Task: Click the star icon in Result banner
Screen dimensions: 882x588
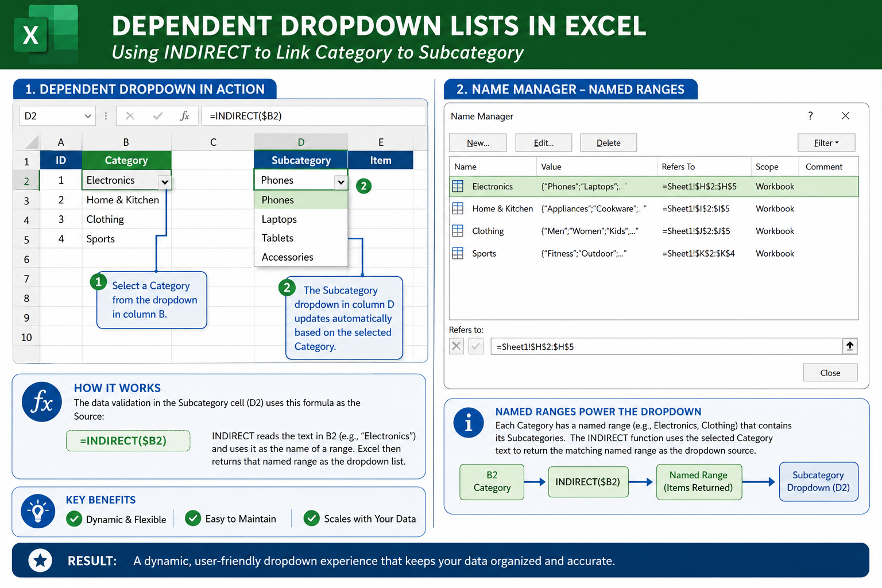Action: coord(40,560)
